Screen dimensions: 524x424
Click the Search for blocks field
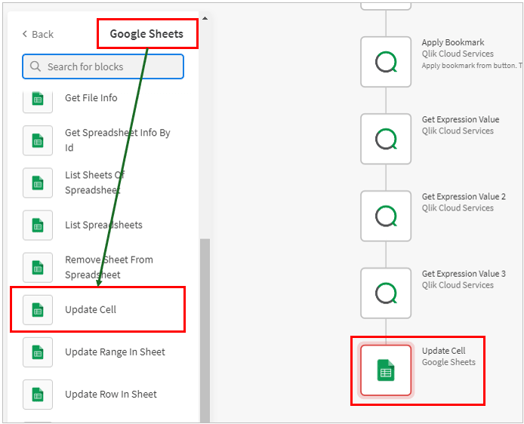103,66
